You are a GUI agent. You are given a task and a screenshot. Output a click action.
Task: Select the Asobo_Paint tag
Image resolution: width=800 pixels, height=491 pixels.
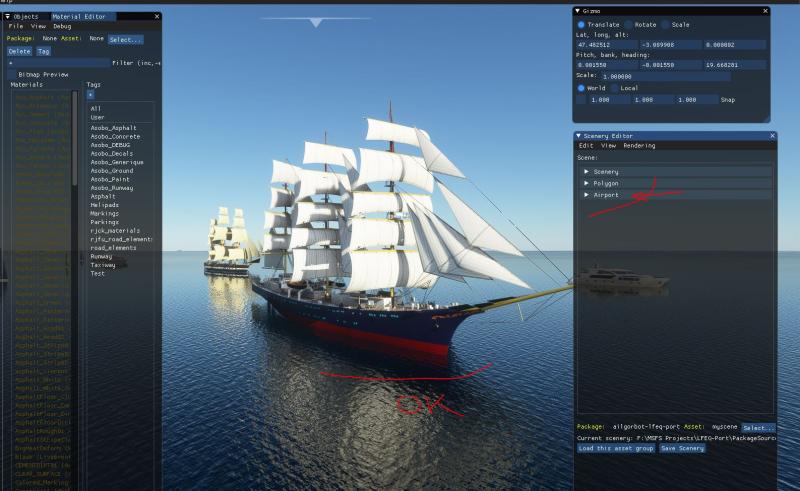click(110, 179)
